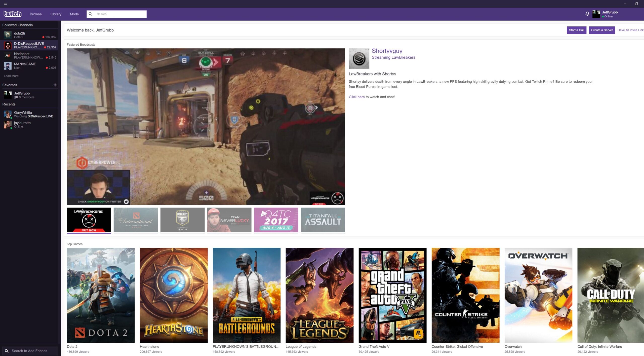Restore the window with the title bar icon
This screenshot has width=644, height=356.
636,4
